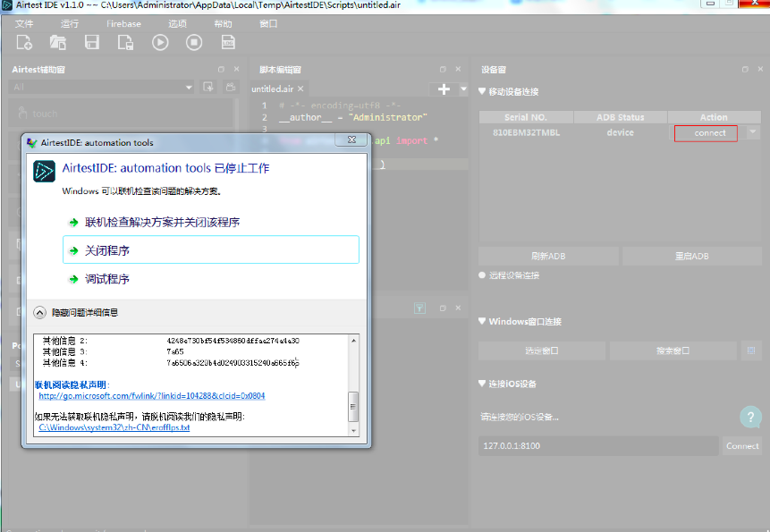
Task: Float the Airtest辅助窗 panel
Action: (x=221, y=69)
